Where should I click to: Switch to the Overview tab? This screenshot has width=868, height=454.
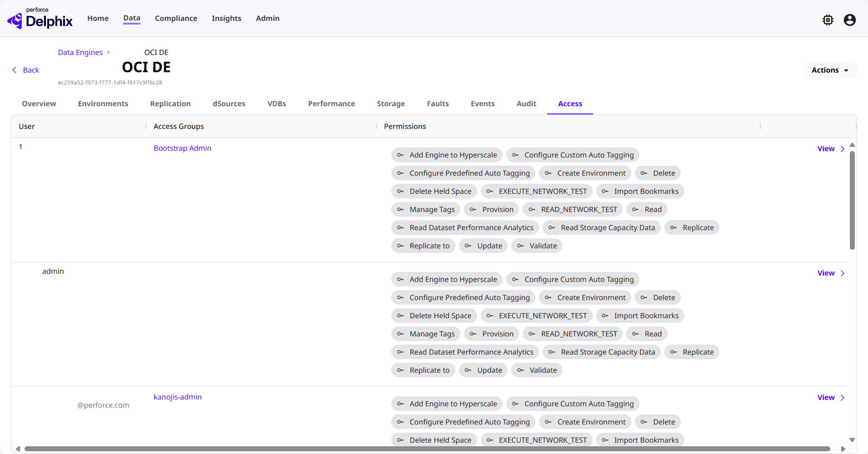(39, 104)
